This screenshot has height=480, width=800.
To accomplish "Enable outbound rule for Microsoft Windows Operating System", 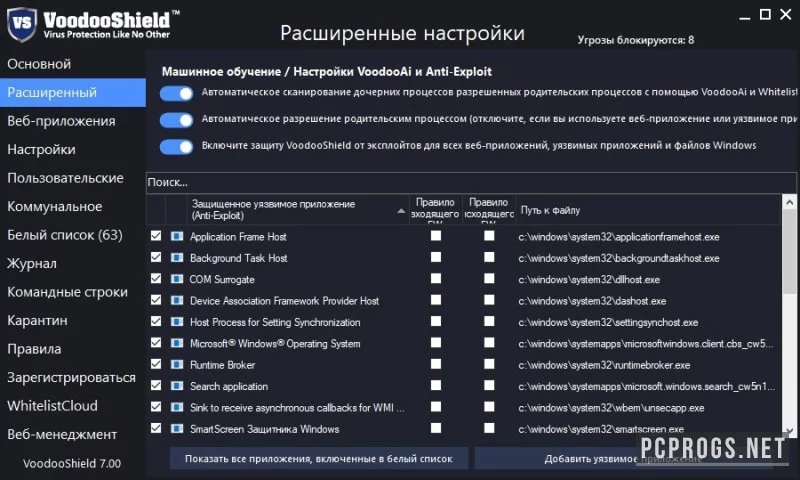I will 489,342.
